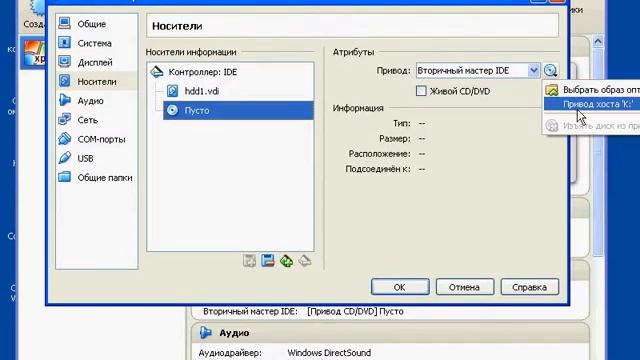Click the remove controller toolbar icon
This screenshot has width=640, height=360.
tap(268, 260)
